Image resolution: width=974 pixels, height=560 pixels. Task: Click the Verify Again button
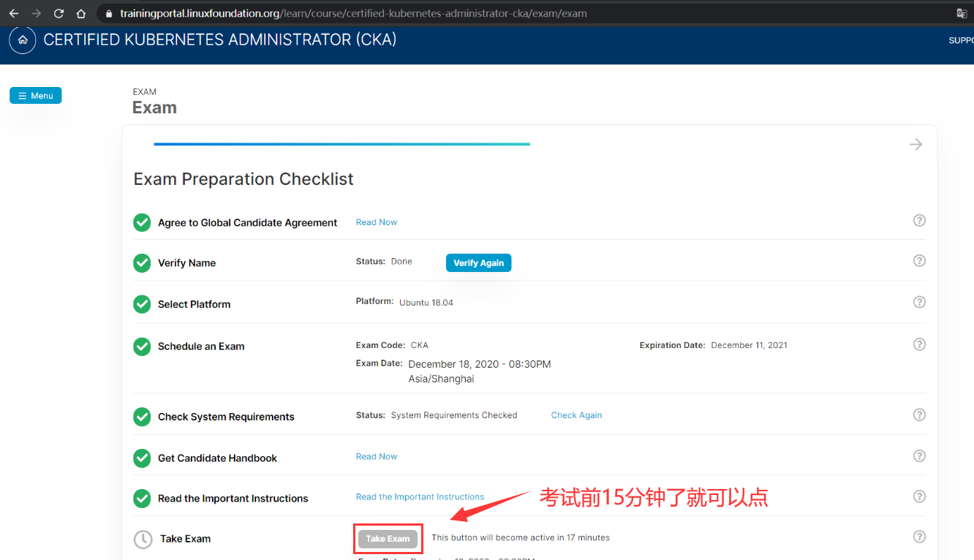(479, 263)
